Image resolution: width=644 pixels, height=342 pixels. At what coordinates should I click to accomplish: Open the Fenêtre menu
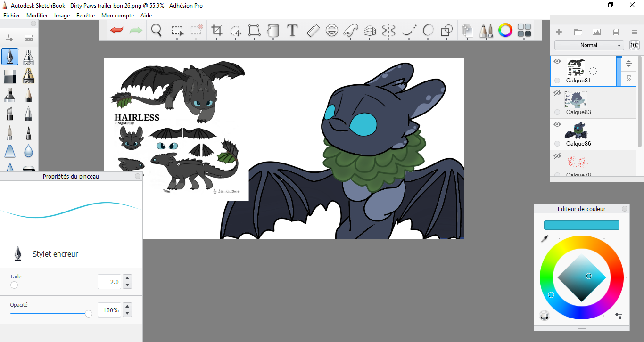(x=85, y=16)
